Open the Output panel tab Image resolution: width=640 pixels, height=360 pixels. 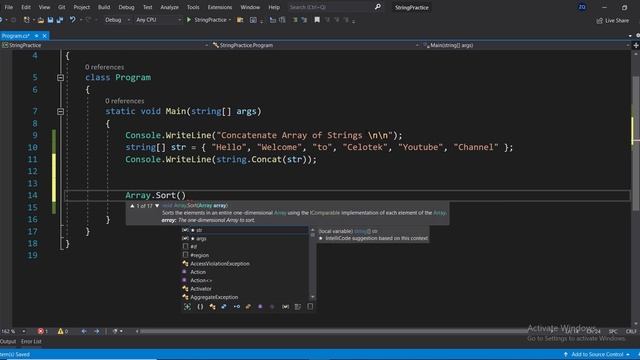pyautogui.click(x=8, y=342)
